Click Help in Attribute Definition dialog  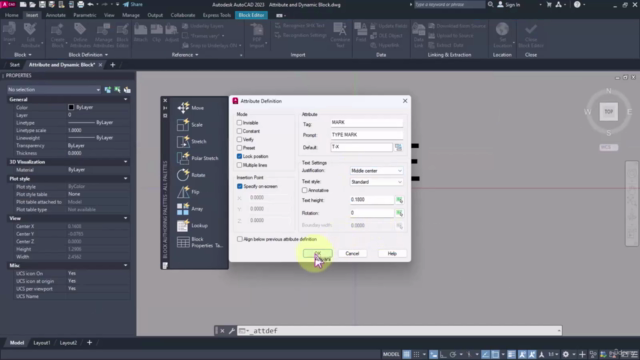(x=392, y=253)
